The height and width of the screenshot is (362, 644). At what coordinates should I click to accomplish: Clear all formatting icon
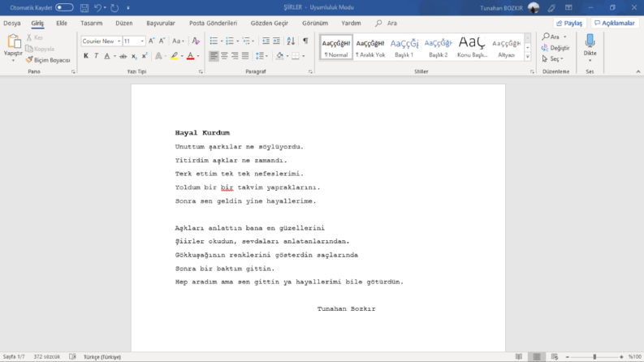[196, 41]
